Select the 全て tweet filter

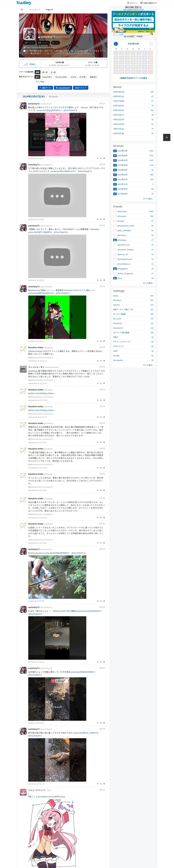point(38,77)
